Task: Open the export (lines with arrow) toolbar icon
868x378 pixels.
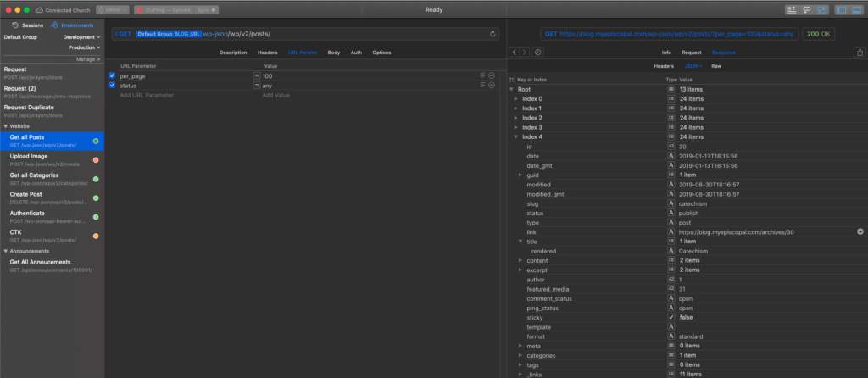Action: [793, 10]
